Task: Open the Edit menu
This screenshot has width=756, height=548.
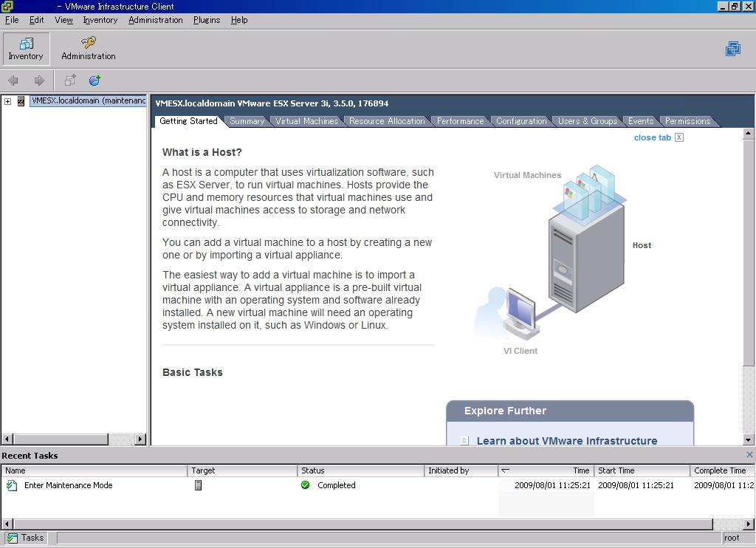Action: [37, 20]
